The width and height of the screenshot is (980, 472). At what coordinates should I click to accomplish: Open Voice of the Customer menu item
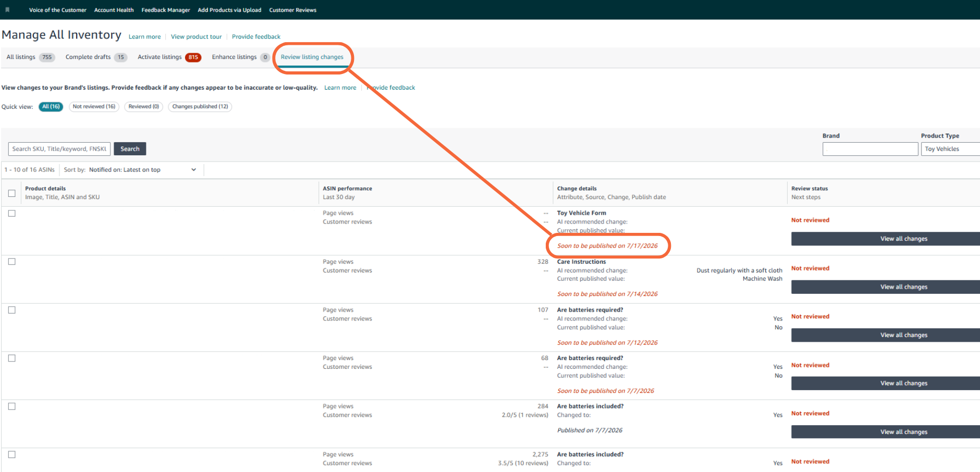click(58, 10)
